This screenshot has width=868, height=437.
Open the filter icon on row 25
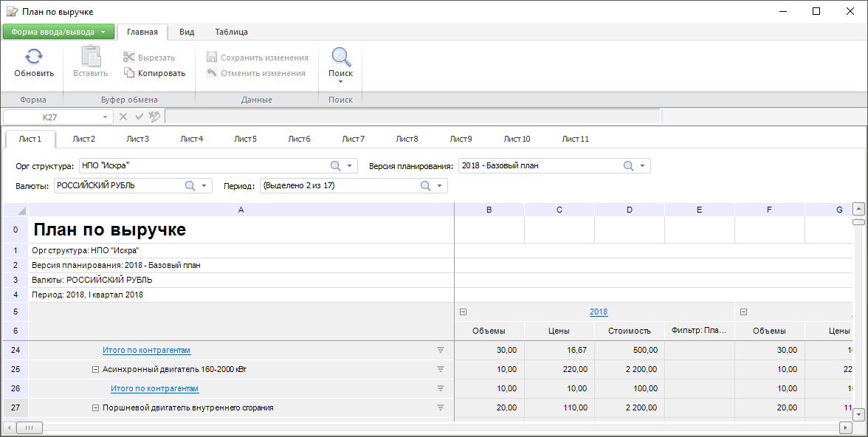[441, 369]
